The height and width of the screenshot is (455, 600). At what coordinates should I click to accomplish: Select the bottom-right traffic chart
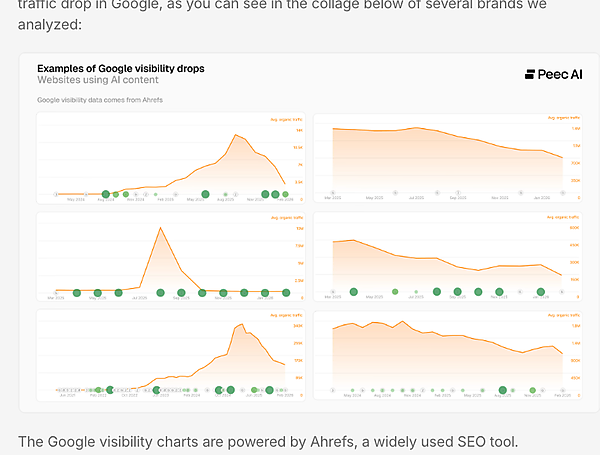448,354
